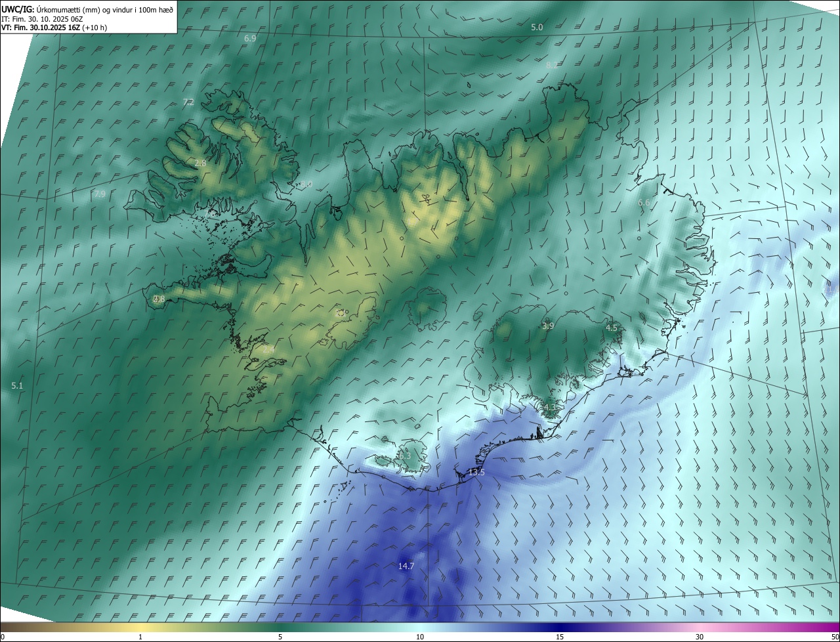Click the 6.9 value label
Image resolution: width=840 pixels, height=642 pixels.
point(250,39)
